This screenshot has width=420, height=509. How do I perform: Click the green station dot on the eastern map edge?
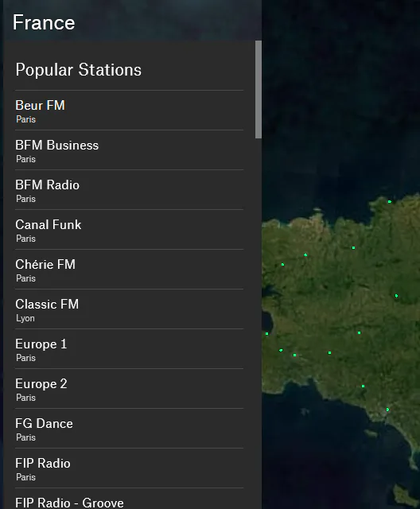[x=396, y=296]
